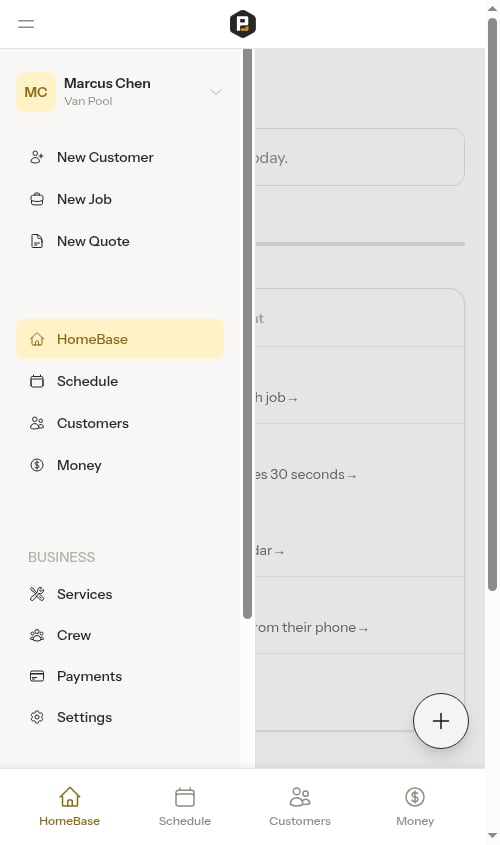
Task: Click the Crew group icon
Action: (x=37, y=635)
